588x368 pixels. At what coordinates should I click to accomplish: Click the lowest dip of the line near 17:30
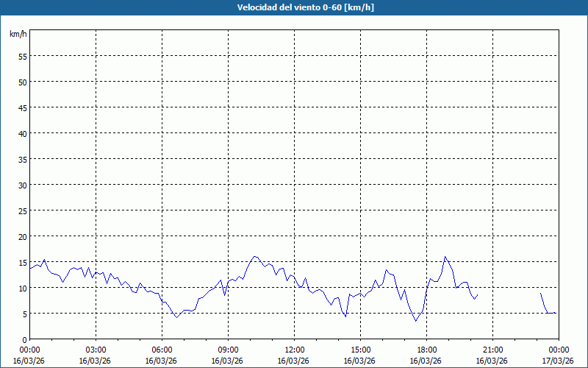coord(415,320)
